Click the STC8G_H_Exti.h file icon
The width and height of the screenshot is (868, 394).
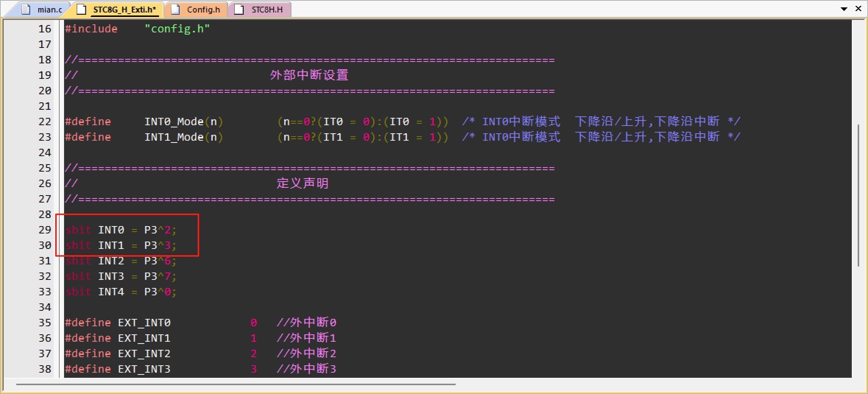click(x=81, y=10)
